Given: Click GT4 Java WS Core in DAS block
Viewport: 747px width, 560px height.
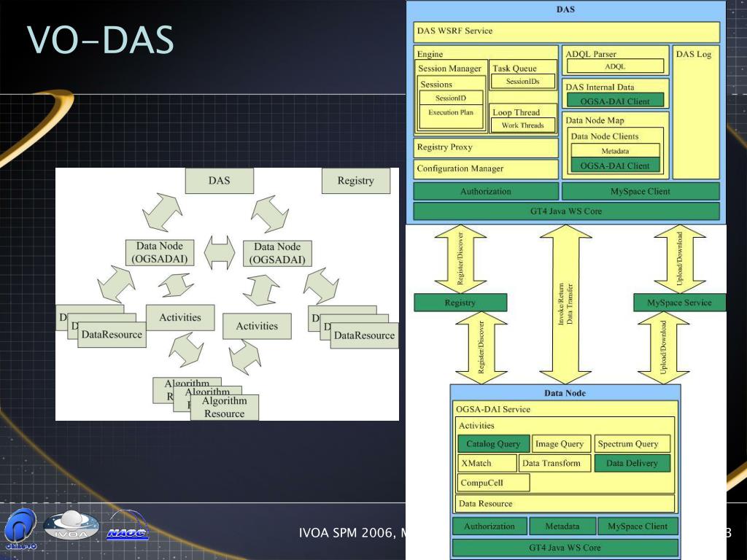Looking at the screenshot, I should click(x=566, y=211).
